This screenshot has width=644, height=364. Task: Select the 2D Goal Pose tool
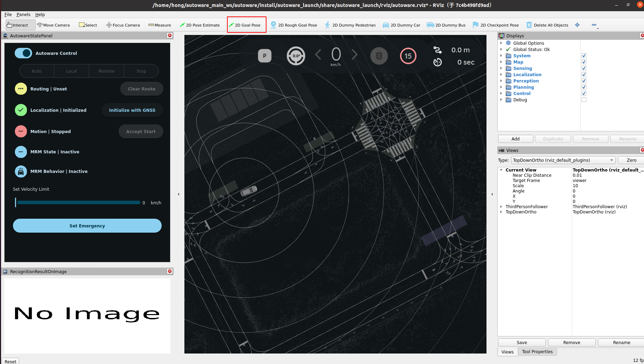pyautogui.click(x=247, y=25)
